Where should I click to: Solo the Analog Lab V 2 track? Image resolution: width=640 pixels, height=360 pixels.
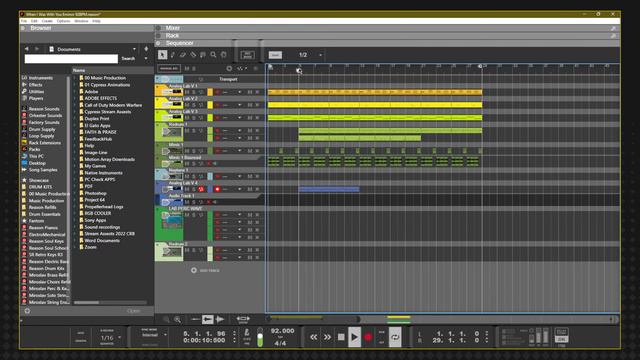(193, 105)
